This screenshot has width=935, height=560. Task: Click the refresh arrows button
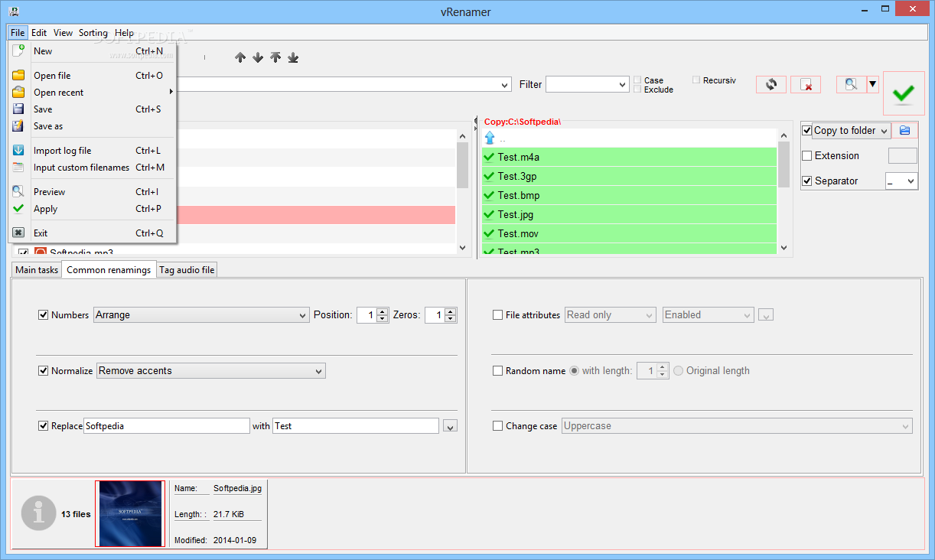coord(771,85)
